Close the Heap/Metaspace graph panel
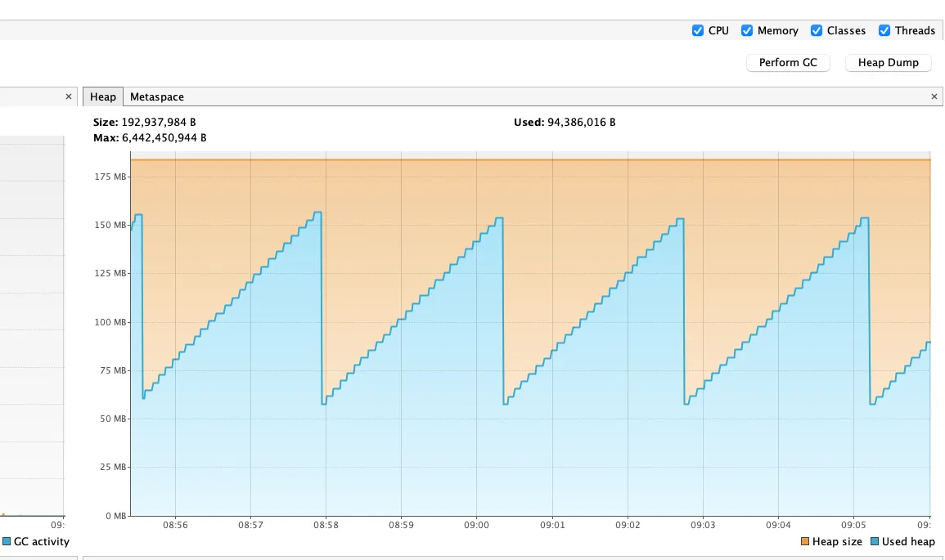Viewport: 945px width, 560px height. coord(934,96)
